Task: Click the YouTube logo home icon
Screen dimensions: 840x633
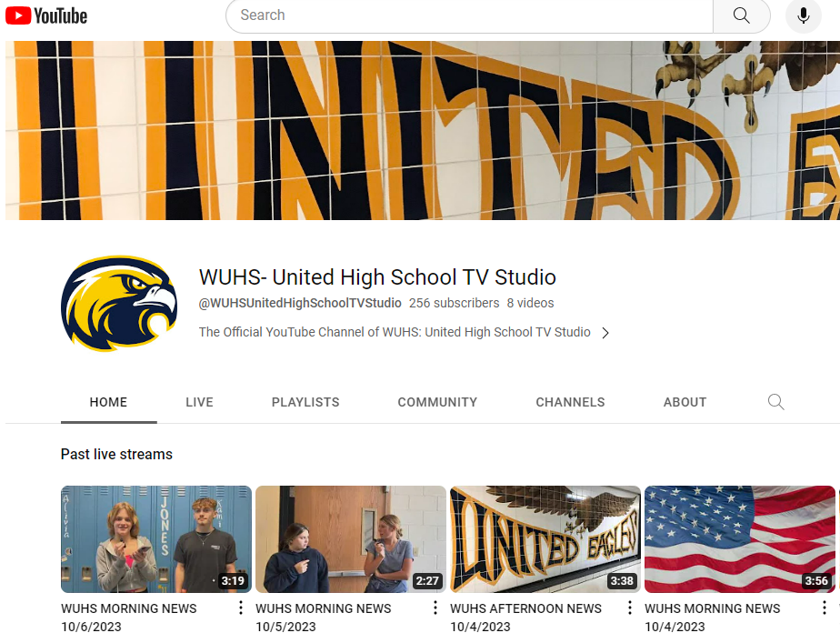Action: [x=46, y=15]
